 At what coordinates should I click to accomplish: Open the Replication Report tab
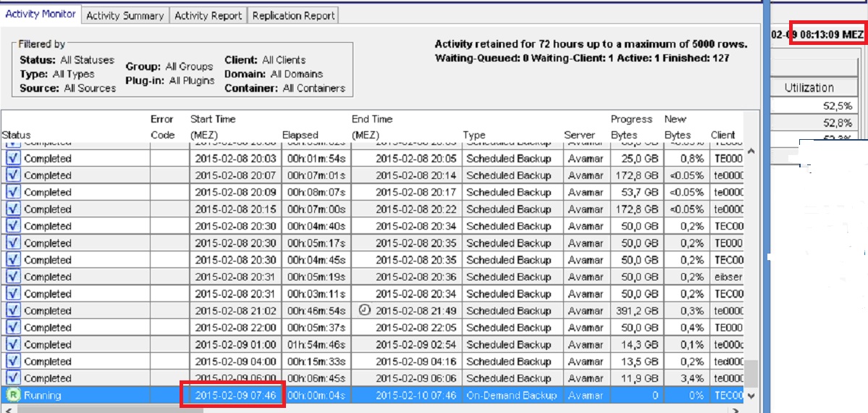click(x=293, y=16)
